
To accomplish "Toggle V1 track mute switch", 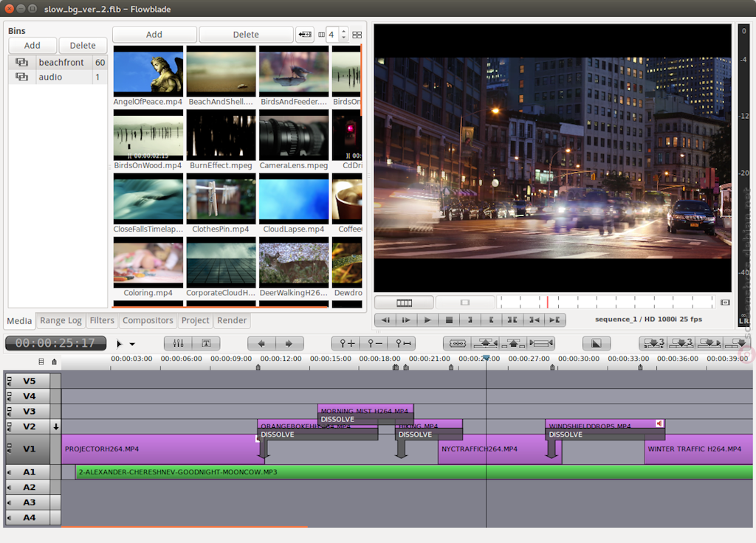I will coord(10,449).
